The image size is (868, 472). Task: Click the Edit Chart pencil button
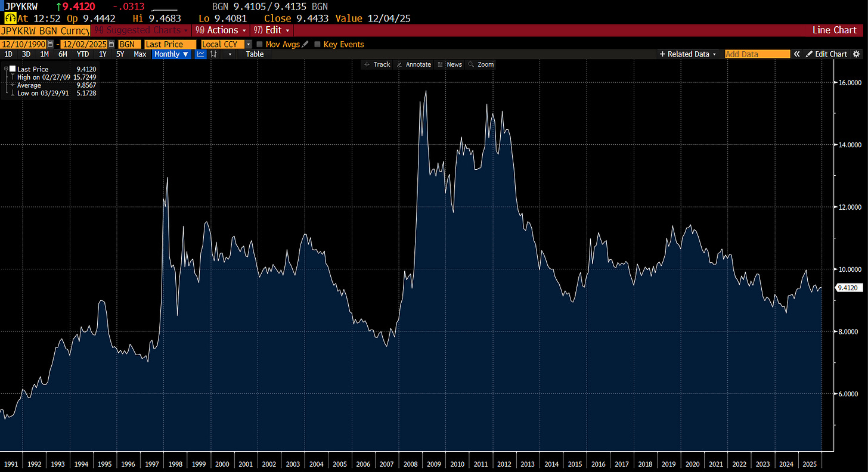826,54
